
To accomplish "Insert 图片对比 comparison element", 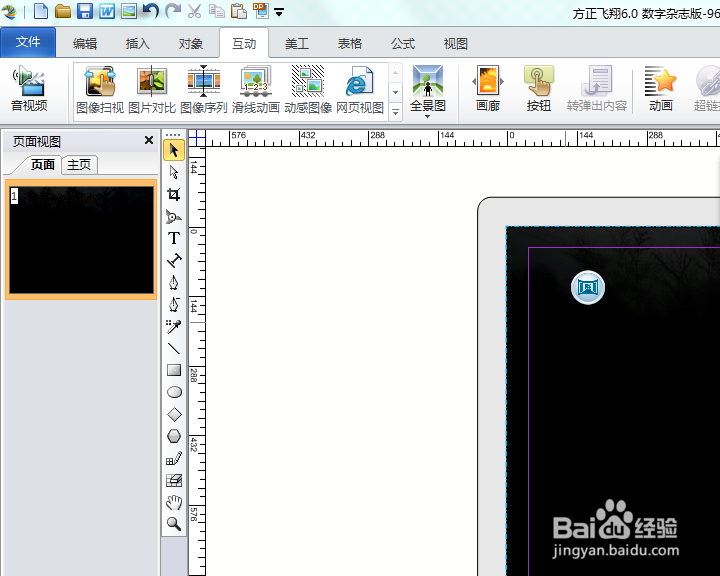I will point(152,90).
